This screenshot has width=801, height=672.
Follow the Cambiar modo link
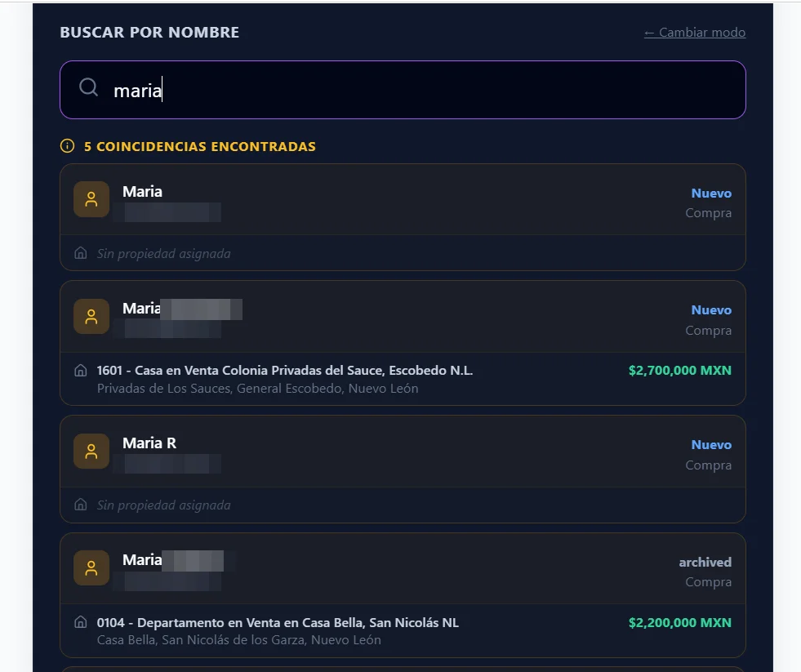[x=694, y=32]
